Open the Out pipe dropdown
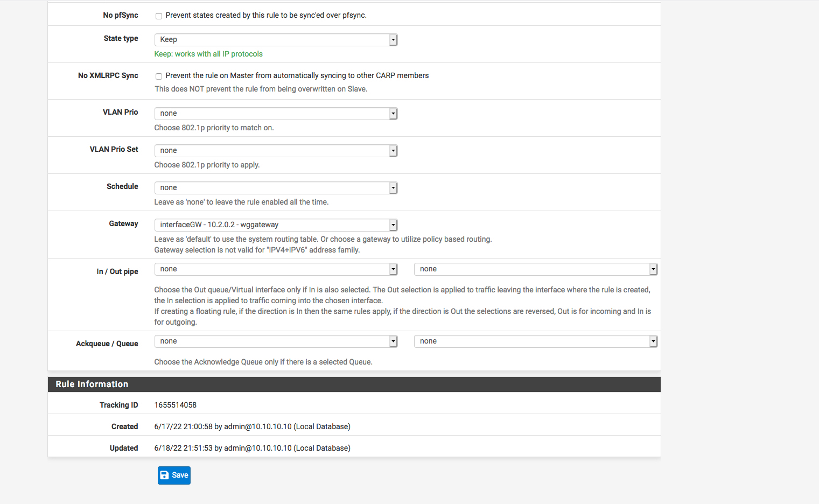Image resolution: width=819 pixels, height=504 pixels. 536,269
